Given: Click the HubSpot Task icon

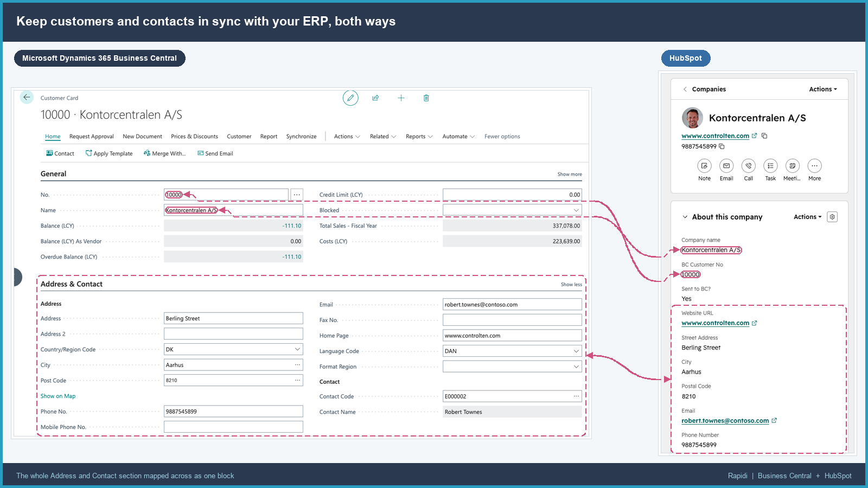Looking at the screenshot, I should tap(770, 166).
